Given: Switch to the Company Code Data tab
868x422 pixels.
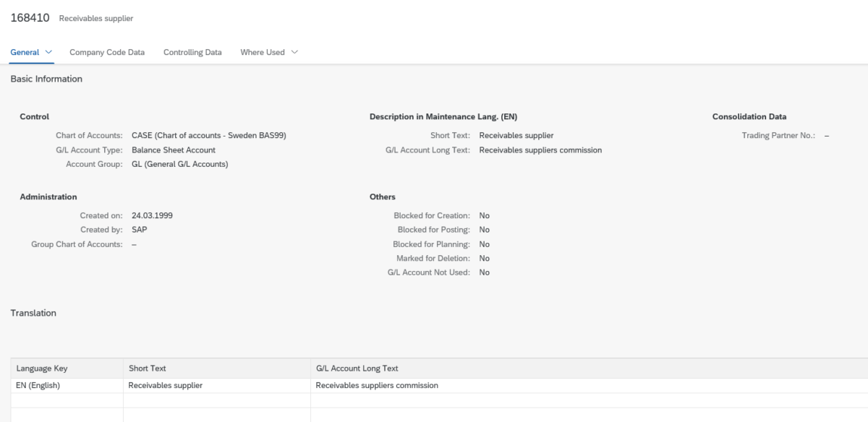Looking at the screenshot, I should 107,52.
